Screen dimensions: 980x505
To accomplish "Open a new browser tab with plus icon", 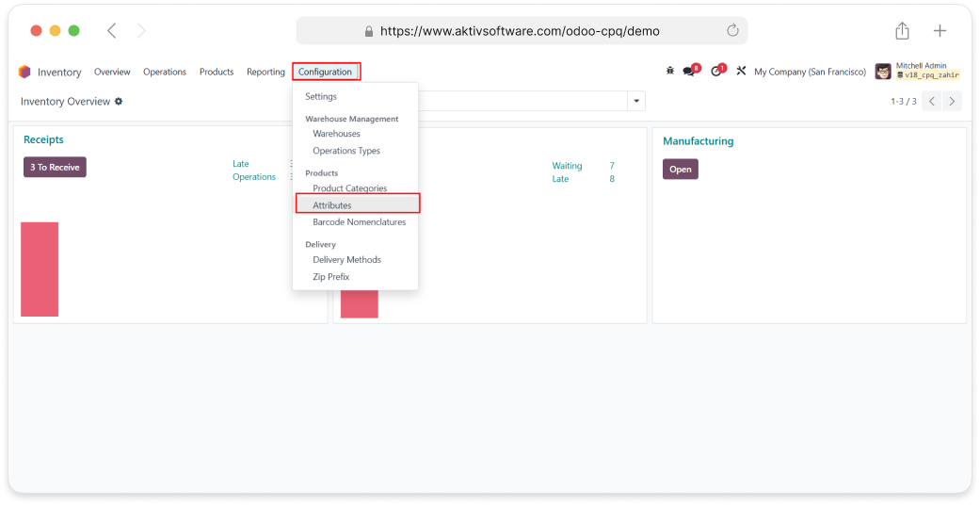I will pyautogui.click(x=940, y=30).
